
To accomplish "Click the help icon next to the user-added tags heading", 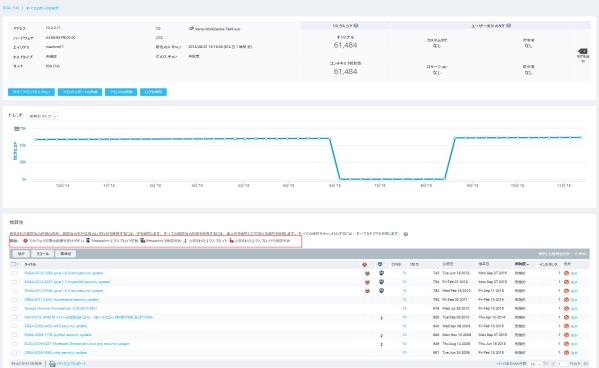I will coord(509,26).
